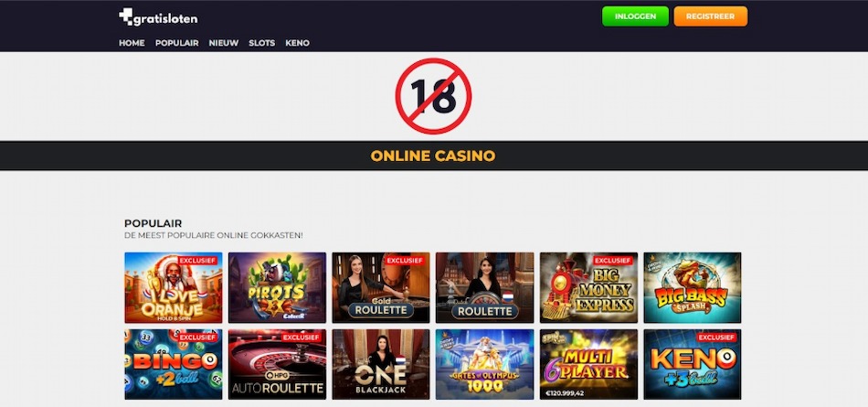Click the 18+ prohibited age icon

tap(433, 96)
